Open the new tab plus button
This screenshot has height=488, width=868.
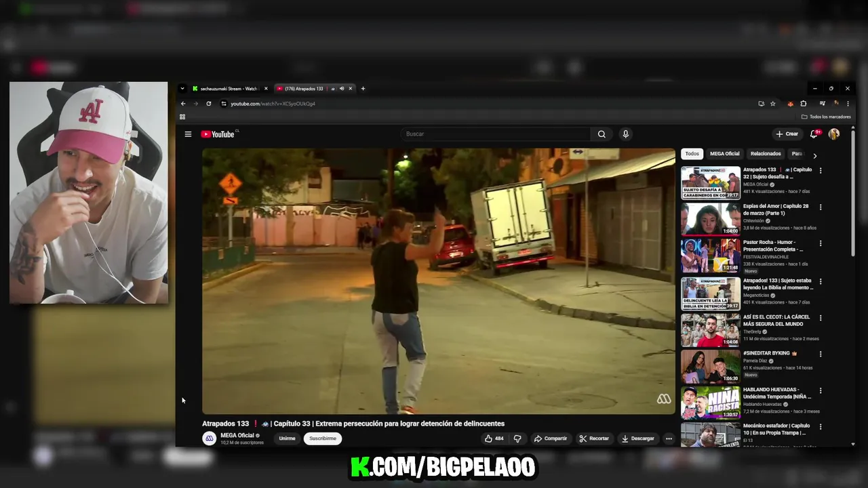pyautogui.click(x=363, y=89)
